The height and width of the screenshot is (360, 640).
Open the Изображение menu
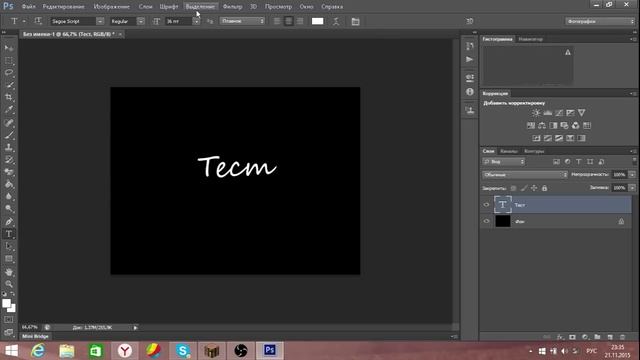(112, 7)
